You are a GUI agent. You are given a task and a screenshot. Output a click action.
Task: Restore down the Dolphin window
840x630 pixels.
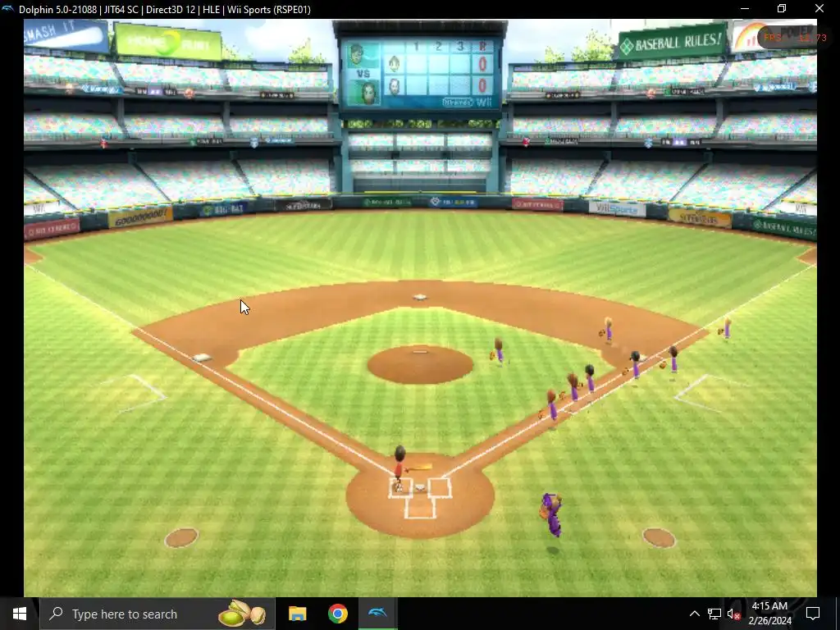point(782,8)
